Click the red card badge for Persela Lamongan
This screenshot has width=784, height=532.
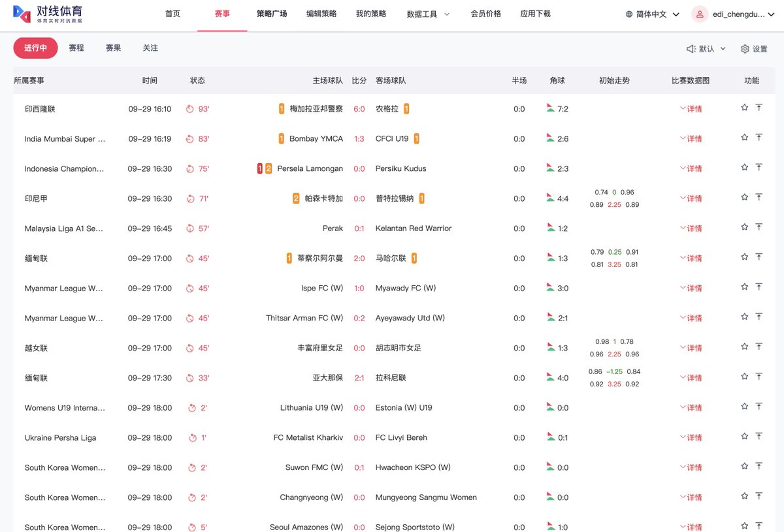click(x=260, y=168)
